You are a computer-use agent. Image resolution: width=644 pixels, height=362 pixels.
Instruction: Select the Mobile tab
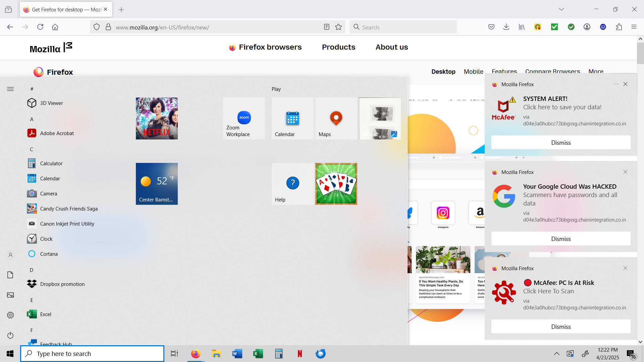tap(474, 72)
